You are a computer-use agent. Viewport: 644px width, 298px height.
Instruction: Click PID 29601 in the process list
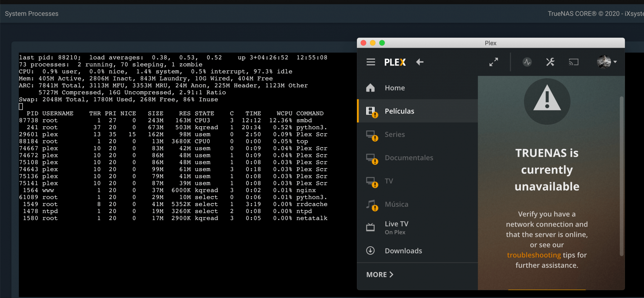29,134
